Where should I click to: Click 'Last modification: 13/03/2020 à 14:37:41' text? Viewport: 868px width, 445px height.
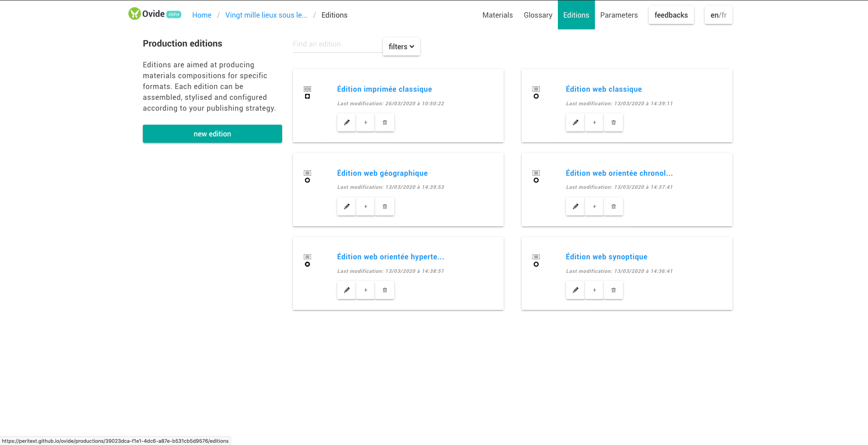point(619,187)
